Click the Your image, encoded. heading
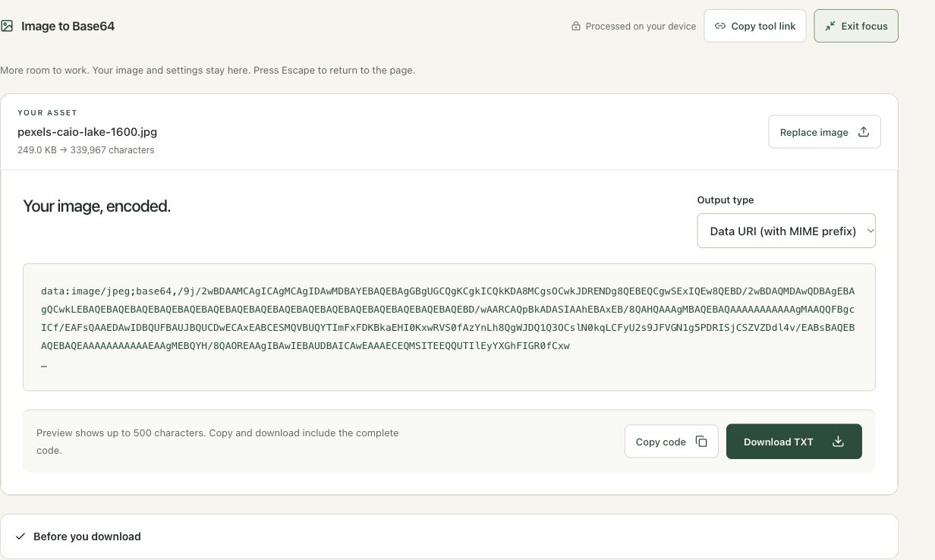Viewport: 935px width, 560px height. point(97,206)
